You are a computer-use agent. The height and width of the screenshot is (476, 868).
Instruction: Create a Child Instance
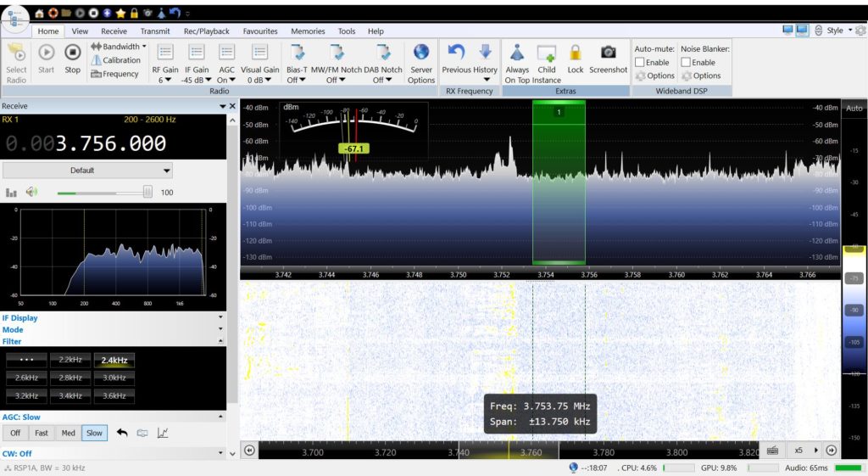(547, 63)
